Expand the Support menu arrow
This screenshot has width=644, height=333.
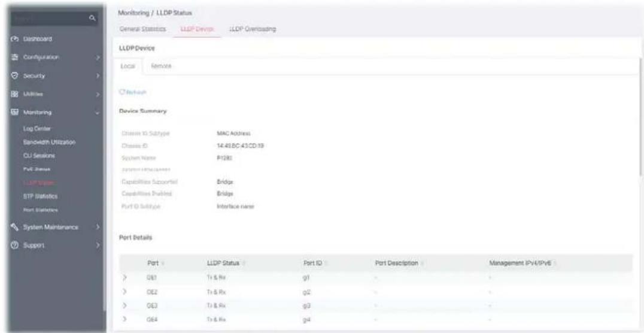pos(98,245)
